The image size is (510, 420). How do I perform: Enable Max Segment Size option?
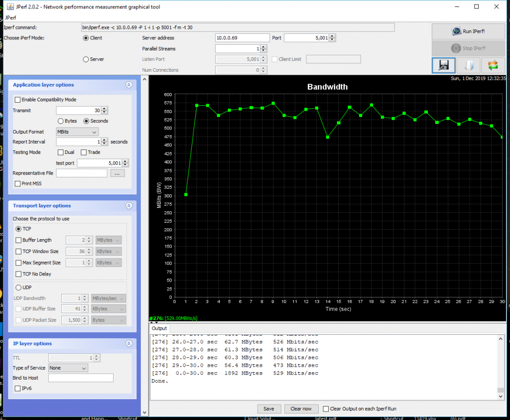(18, 263)
